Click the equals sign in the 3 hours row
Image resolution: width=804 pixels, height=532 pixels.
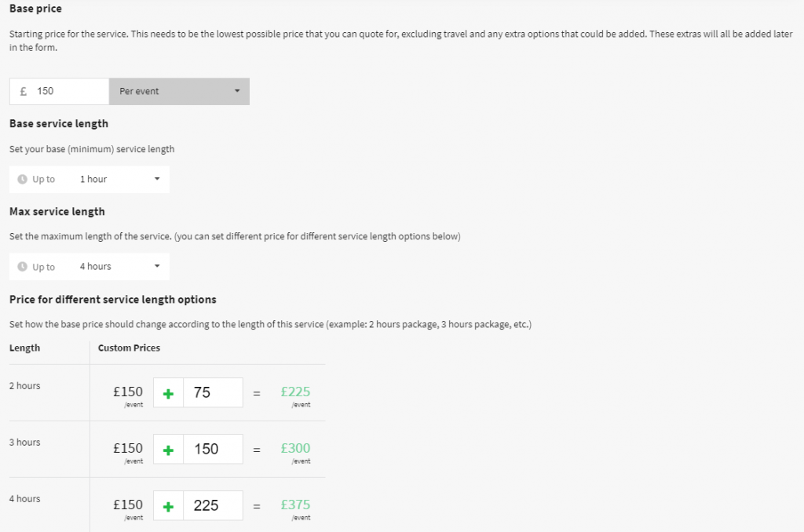257,450
